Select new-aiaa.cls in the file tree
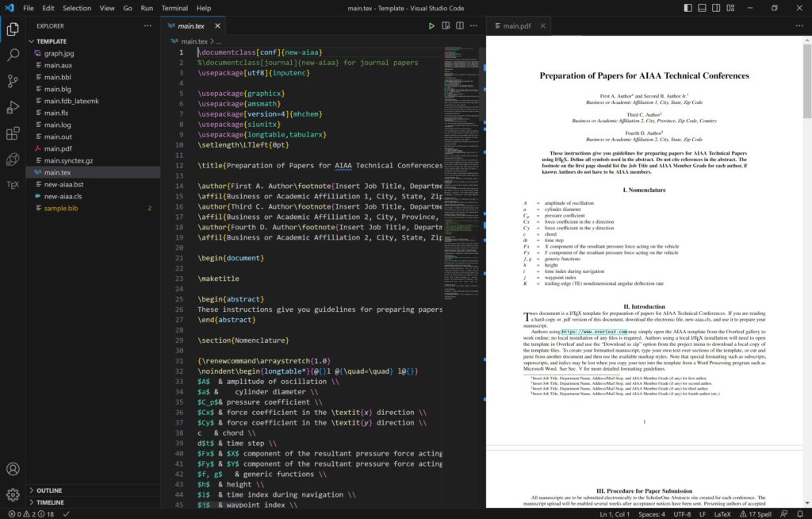Image resolution: width=812 pixels, height=519 pixels. point(63,195)
